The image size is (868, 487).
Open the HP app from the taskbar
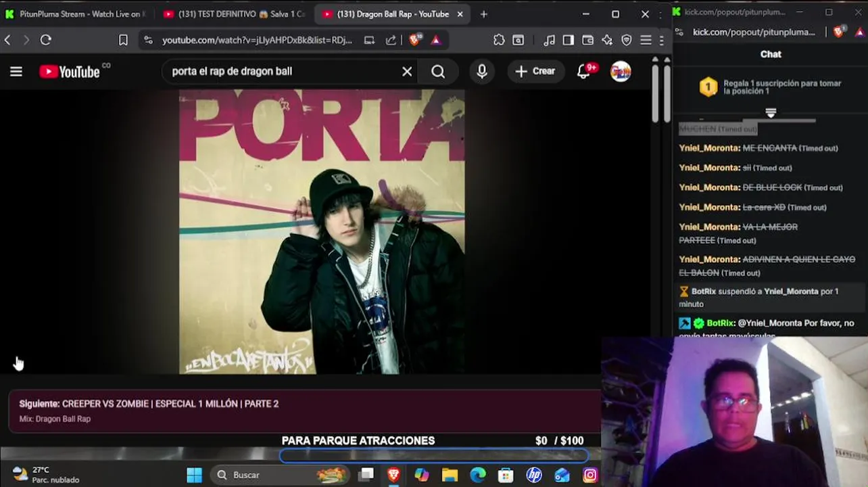click(533, 475)
